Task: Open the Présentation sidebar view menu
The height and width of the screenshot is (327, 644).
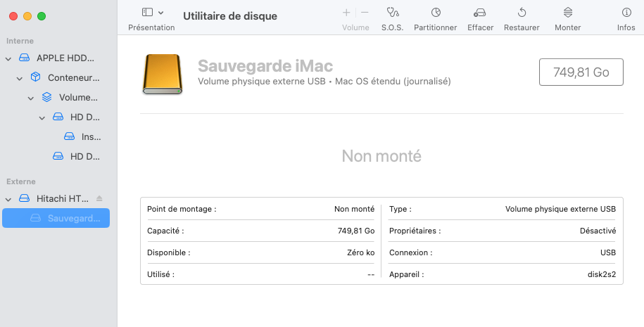Action: pos(160,13)
